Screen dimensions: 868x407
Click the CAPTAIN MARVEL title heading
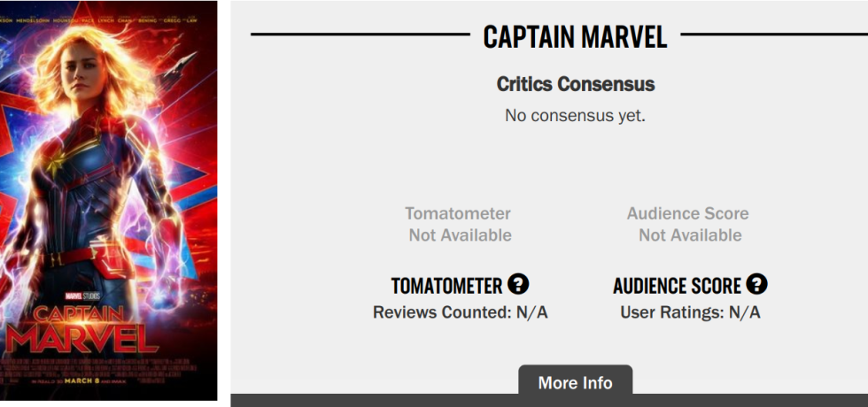575,36
